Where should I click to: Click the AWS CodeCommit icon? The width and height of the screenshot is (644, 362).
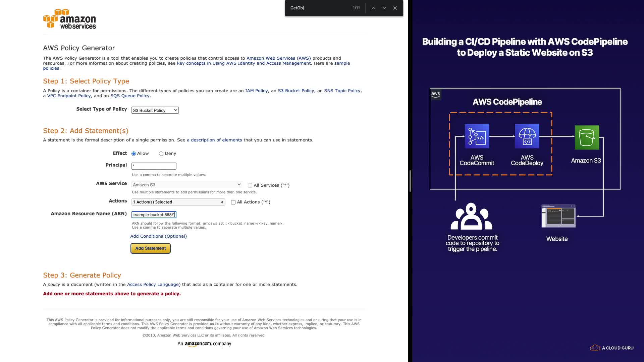(x=477, y=136)
